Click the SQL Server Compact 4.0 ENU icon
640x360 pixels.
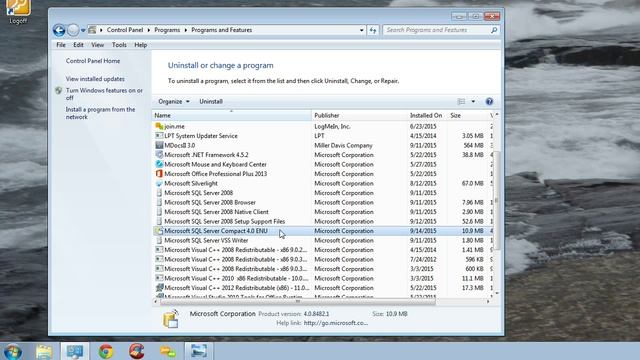[x=159, y=231]
